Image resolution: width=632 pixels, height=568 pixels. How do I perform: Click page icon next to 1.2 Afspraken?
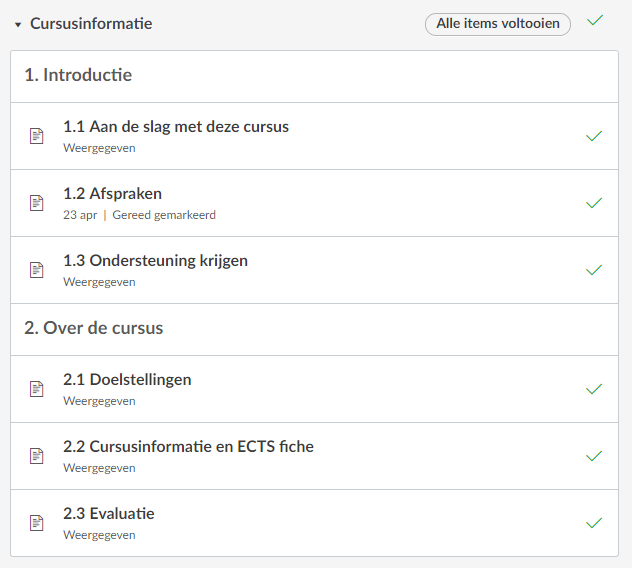37,203
